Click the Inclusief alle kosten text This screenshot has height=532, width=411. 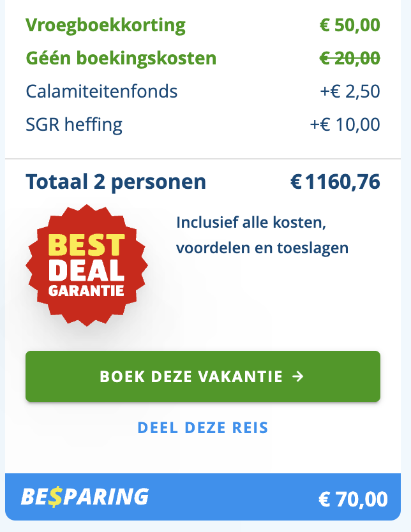pos(251,223)
